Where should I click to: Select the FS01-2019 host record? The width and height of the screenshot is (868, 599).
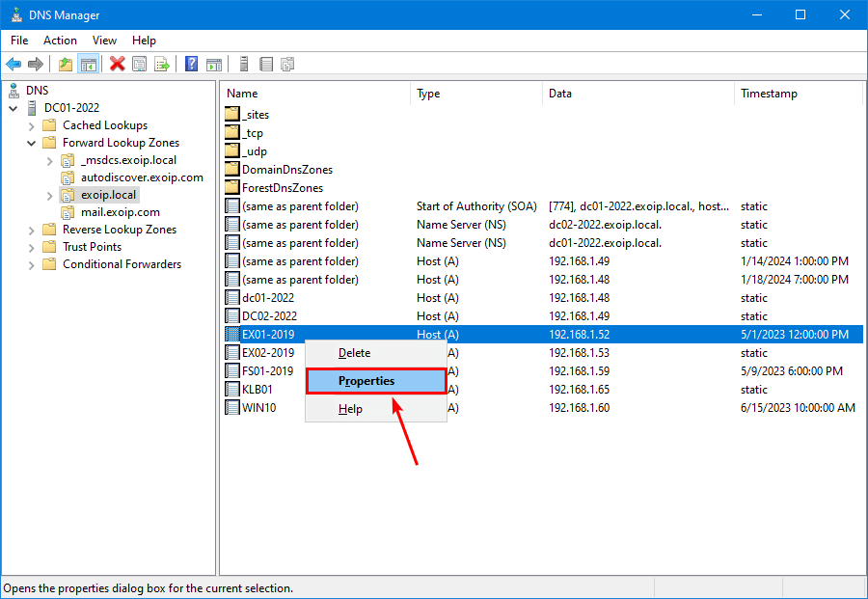pos(543,371)
